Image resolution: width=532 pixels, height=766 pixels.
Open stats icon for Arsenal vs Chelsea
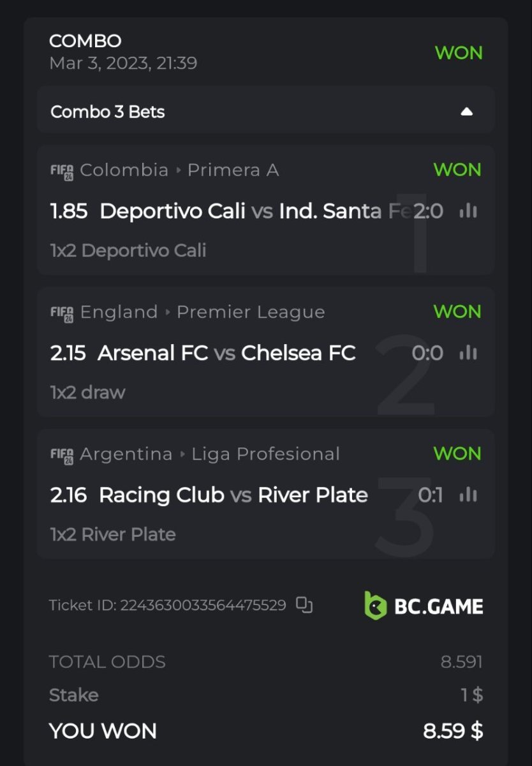pyautogui.click(x=468, y=353)
